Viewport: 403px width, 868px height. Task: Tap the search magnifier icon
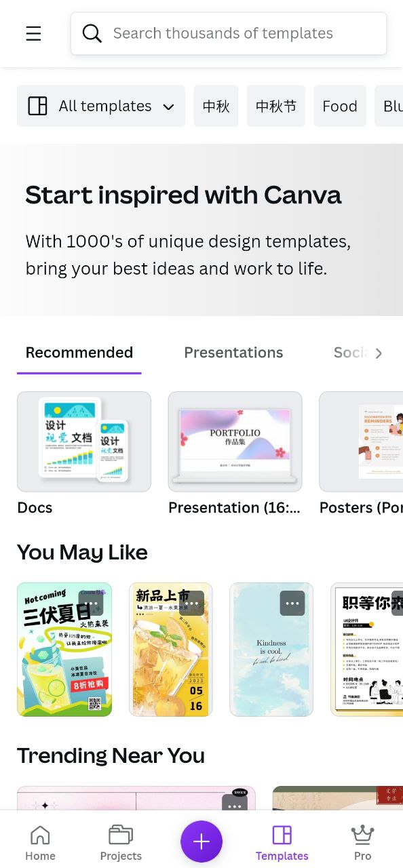92,33
